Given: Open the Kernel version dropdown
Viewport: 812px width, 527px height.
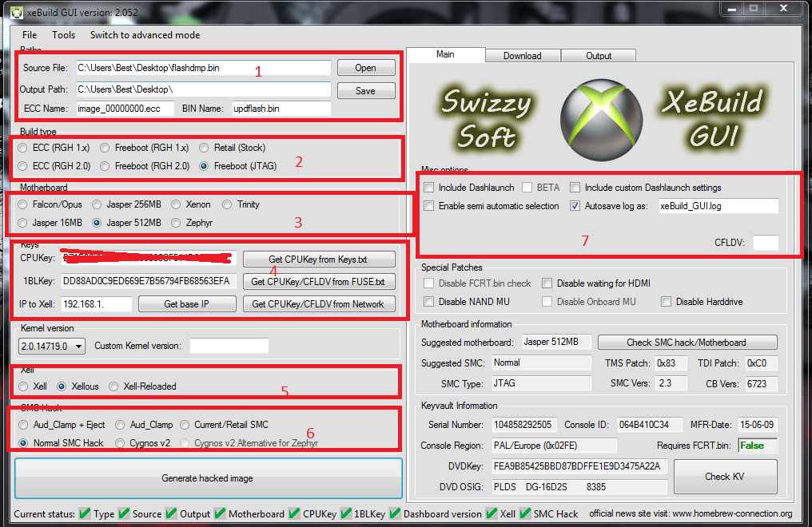Looking at the screenshot, I should pyautogui.click(x=51, y=346).
